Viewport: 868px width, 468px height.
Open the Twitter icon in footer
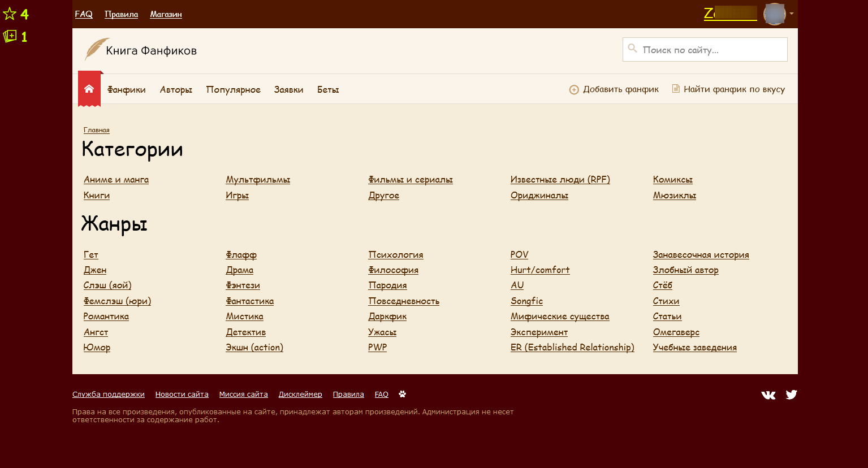(x=791, y=395)
